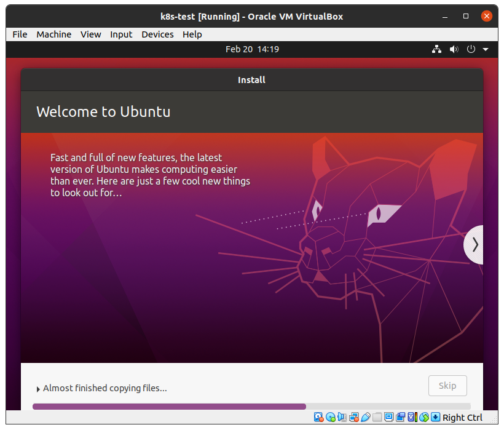
Task: Click the CPU virtualization status icon
Action: click(412, 417)
